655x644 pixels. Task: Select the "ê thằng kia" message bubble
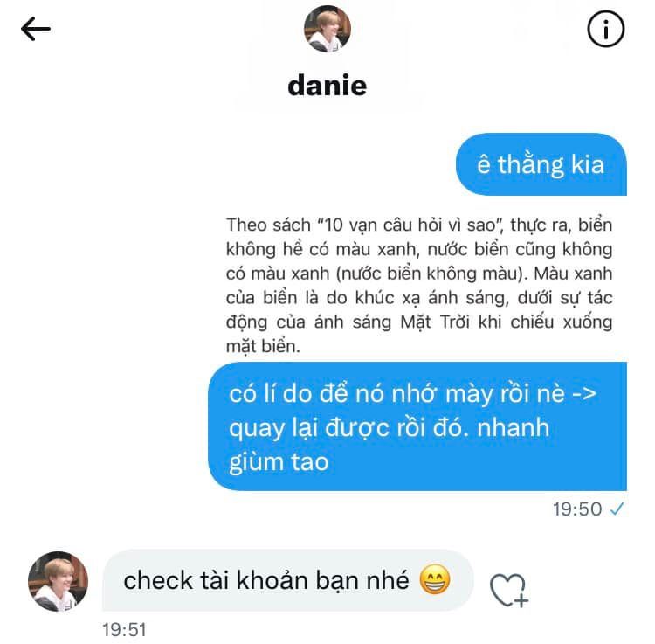tap(541, 164)
